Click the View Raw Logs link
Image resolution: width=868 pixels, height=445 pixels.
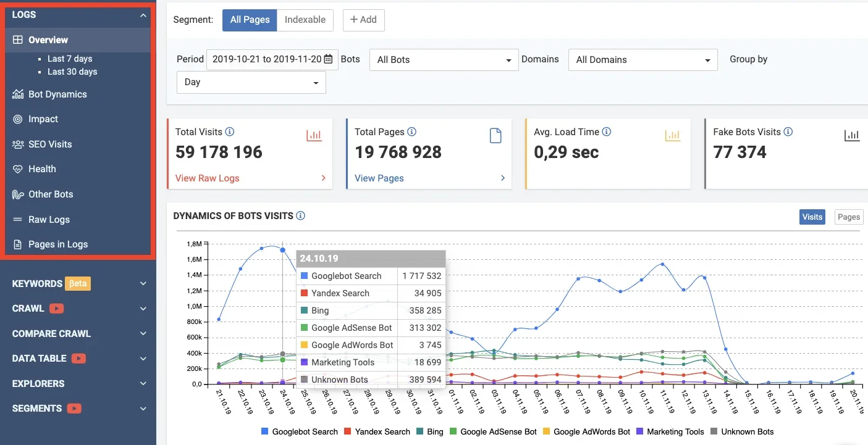point(207,178)
